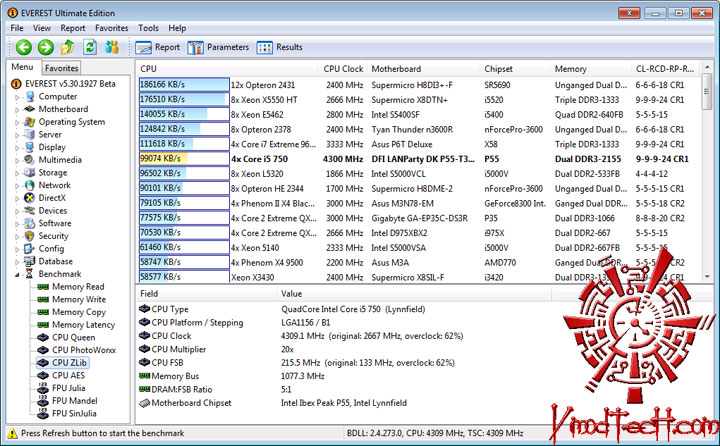Select Operating System icon in tree
The image size is (720, 446).
(30, 122)
